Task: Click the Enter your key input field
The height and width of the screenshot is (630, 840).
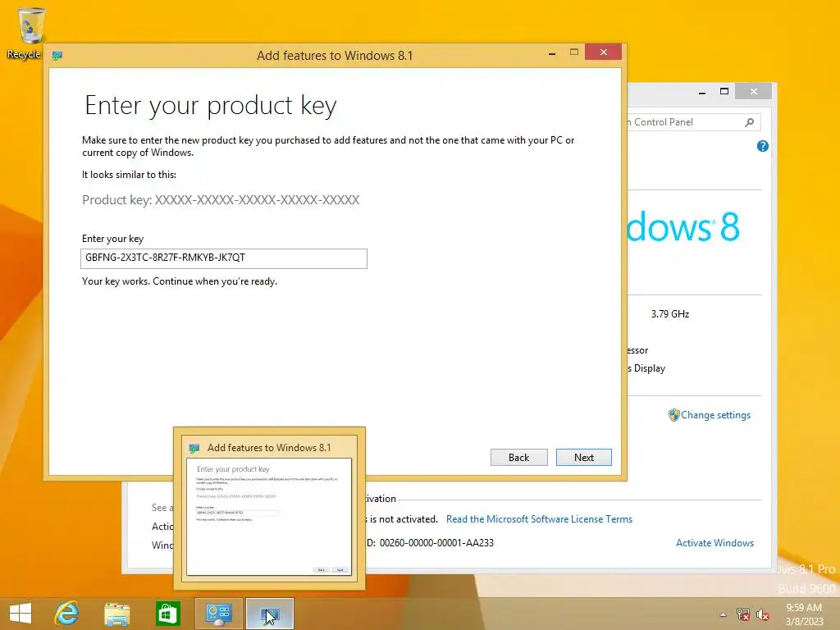Action: pyautogui.click(x=224, y=258)
